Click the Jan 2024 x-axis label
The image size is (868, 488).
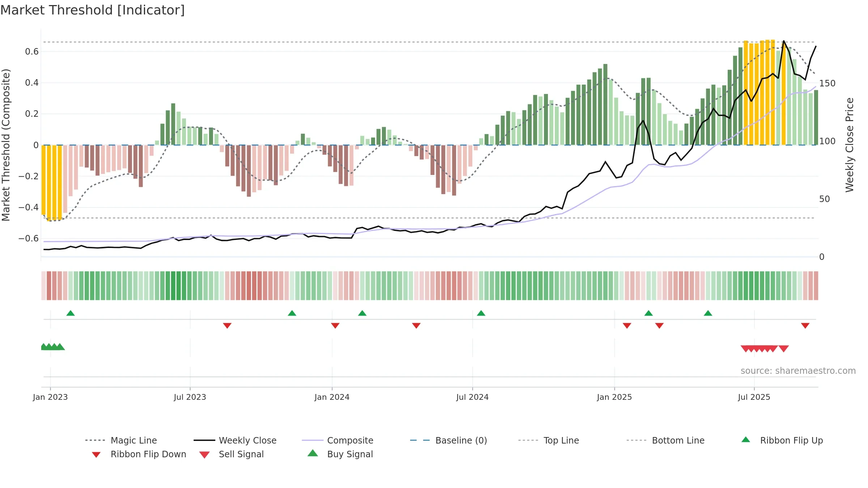(332, 397)
